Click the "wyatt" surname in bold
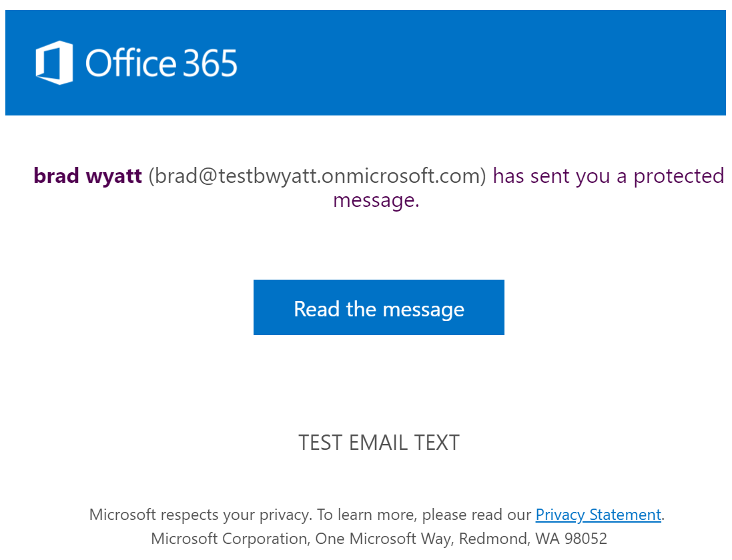732x560 pixels. pyautogui.click(x=114, y=177)
